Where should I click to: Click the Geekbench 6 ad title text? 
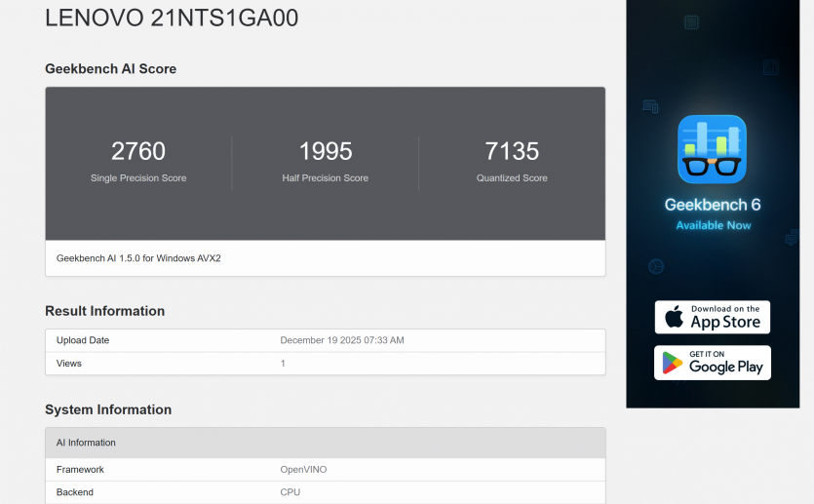(712, 205)
